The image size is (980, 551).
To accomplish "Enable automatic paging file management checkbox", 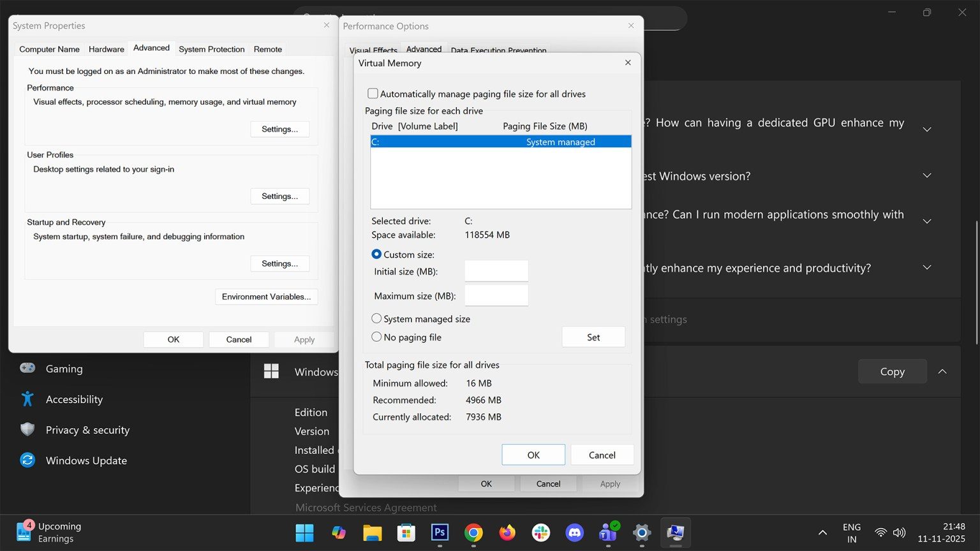I will click(x=373, y=94).
